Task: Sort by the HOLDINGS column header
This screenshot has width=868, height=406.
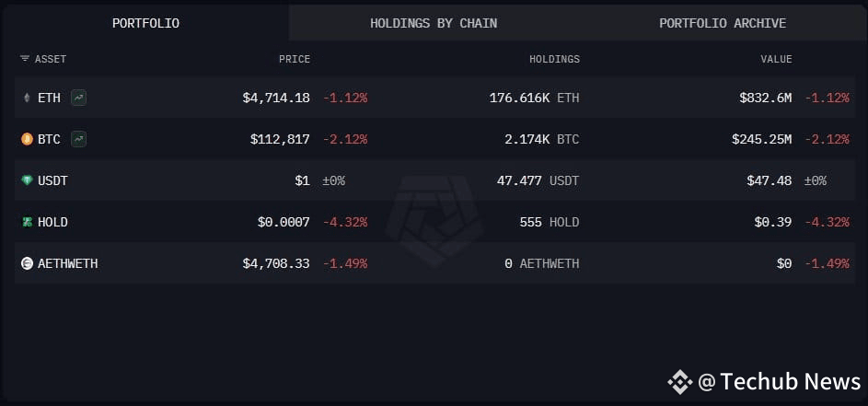Action: [x=555, y=59]
